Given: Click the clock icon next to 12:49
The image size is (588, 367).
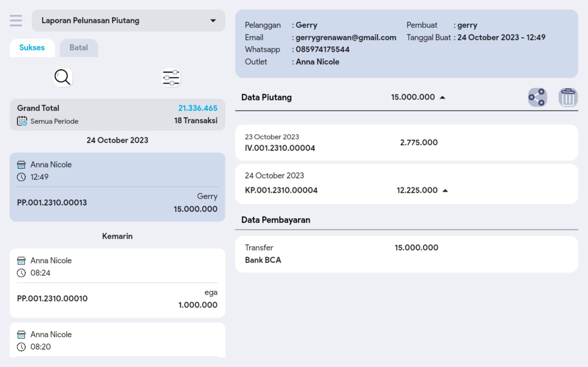Looking at the screenshot, I should point(21,177).
